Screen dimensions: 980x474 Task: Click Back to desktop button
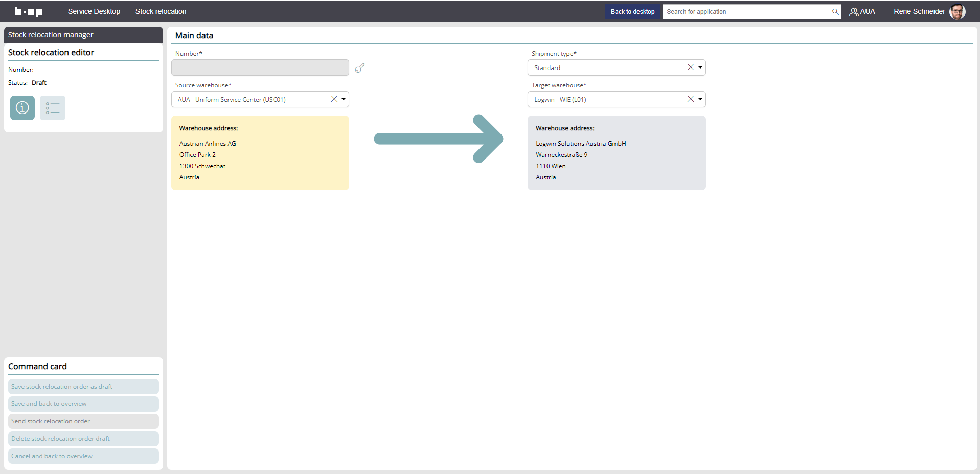tap(632, 12)
